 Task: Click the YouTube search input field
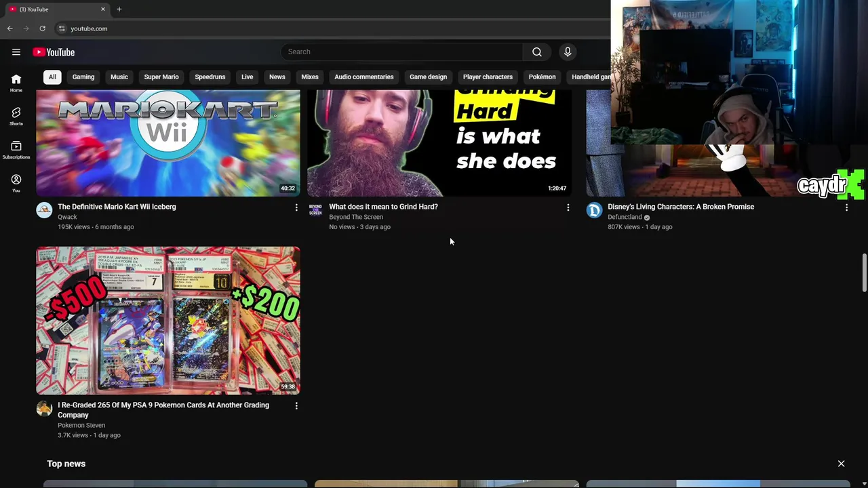point(401,52)
